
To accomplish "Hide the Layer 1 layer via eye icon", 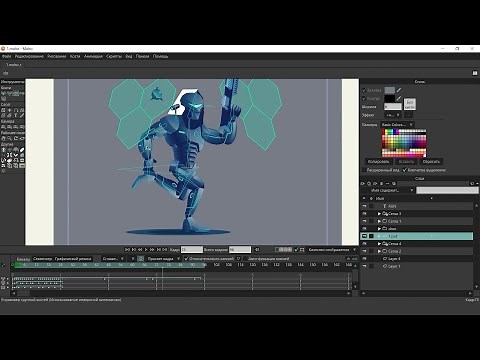I will pyautogui.click(x=364, y=266).
